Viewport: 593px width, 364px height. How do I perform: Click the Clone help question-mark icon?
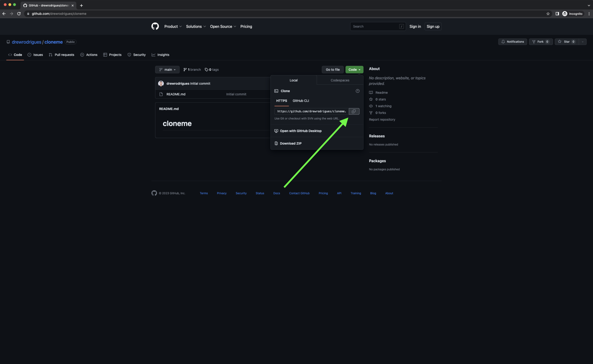(x=357, y=91)
